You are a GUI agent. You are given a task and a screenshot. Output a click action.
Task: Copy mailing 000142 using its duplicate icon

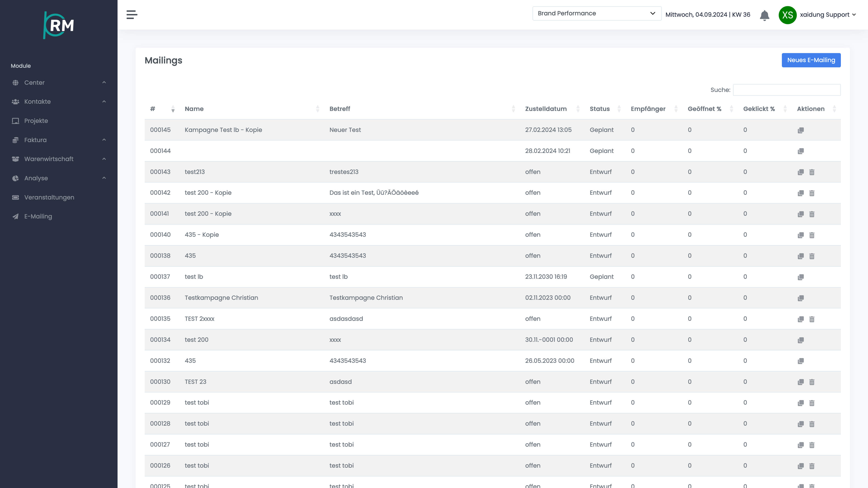click(801, 193)
